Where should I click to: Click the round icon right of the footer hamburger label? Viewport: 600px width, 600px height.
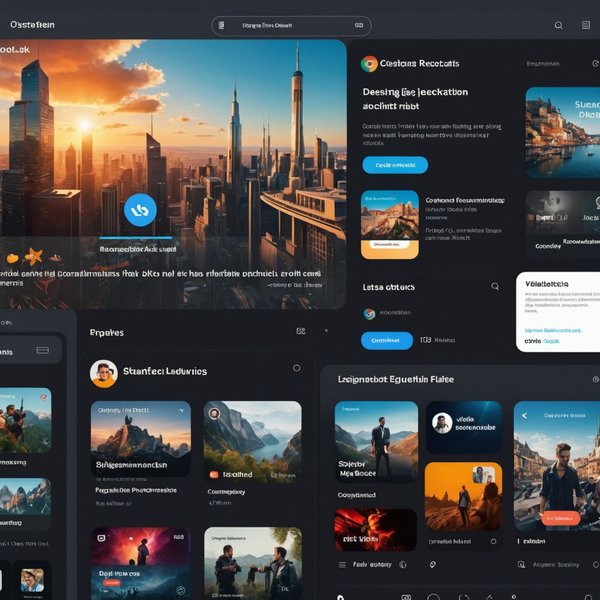[403, 564]
